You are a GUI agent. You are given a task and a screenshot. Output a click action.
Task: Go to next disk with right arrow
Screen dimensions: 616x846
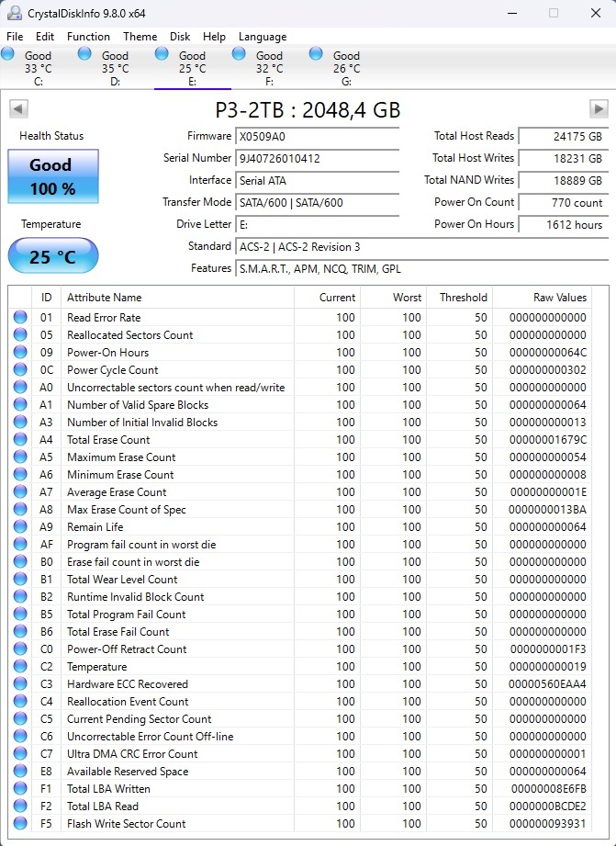pyautogui.click(x=599, y=109)
